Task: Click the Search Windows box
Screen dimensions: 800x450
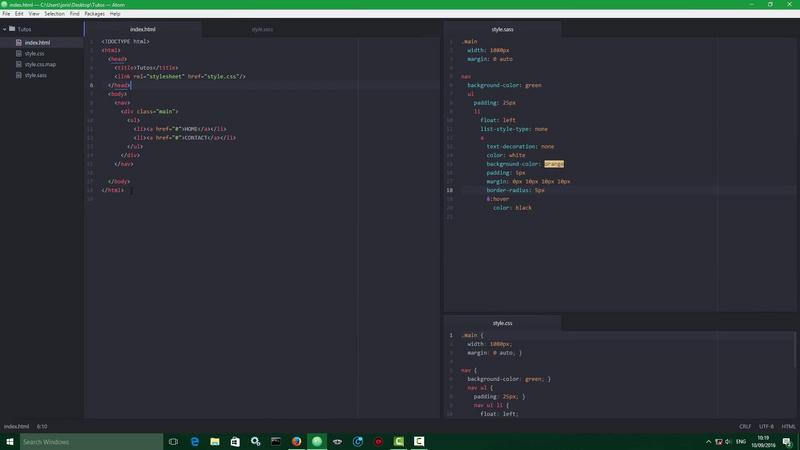Action: [91, 441]
